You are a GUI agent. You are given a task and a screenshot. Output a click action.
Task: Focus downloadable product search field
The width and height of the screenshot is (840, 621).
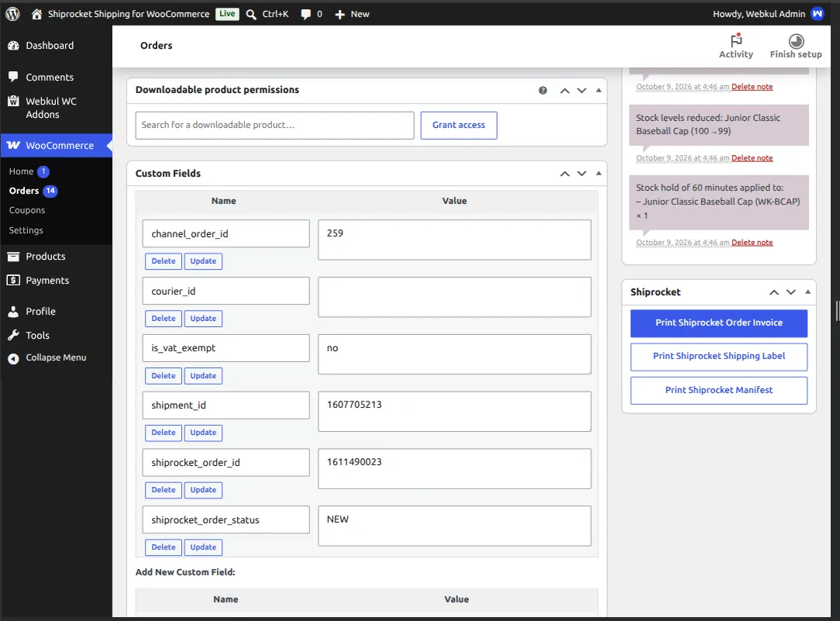pyautogui.click(x=275, y=126)
